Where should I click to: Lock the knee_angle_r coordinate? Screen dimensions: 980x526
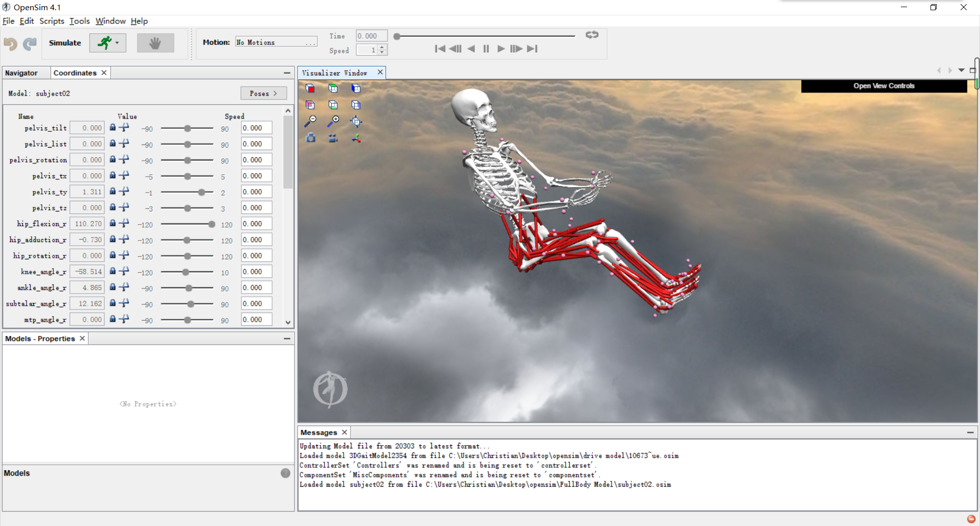112,271
